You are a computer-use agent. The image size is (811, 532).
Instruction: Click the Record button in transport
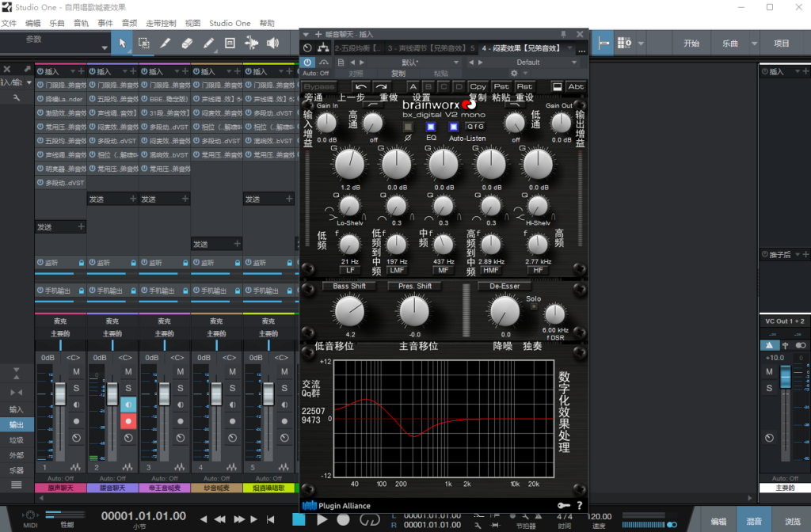344,519
